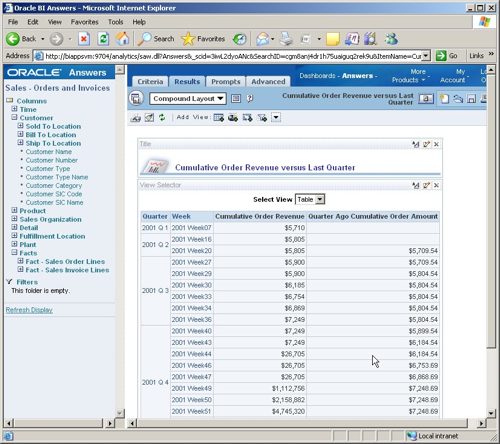Click the bottom horizontal scrollbar right arrow

pos(480,423)
